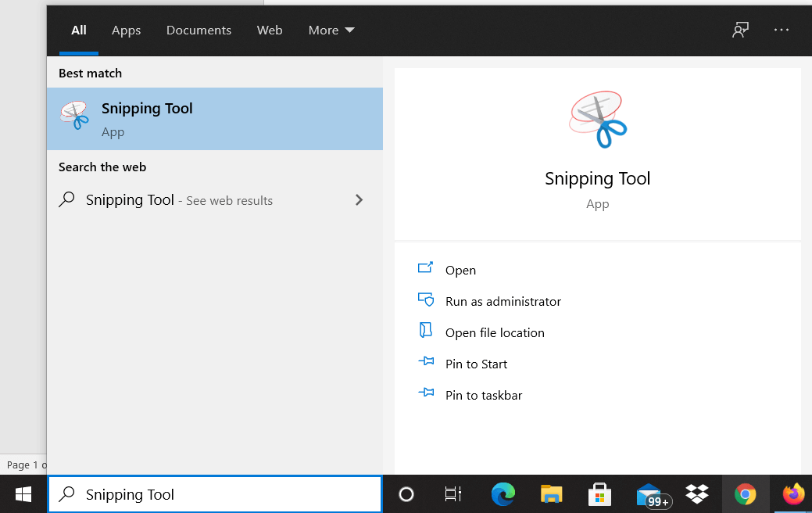
Task: Choose Open file location
Action: click(495, 332)
